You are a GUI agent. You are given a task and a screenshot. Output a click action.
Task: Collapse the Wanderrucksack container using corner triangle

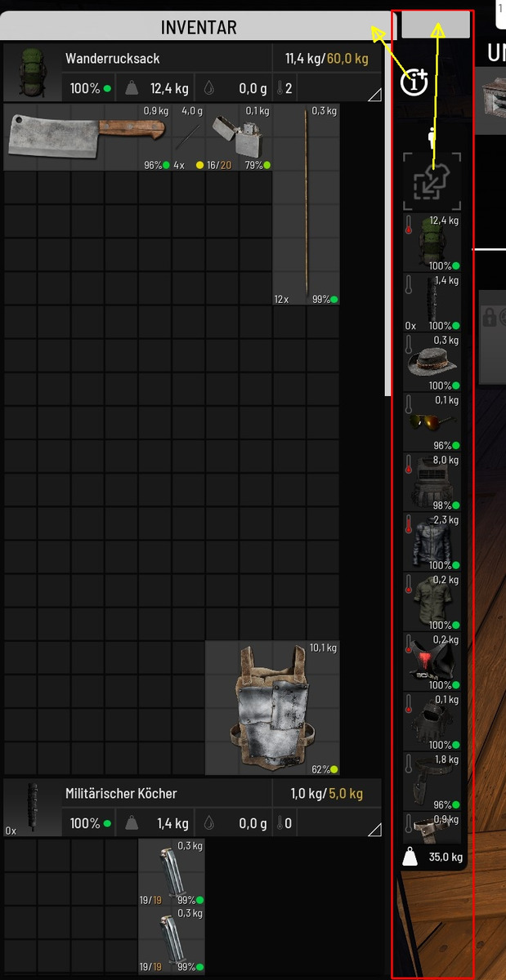point(374,96)
